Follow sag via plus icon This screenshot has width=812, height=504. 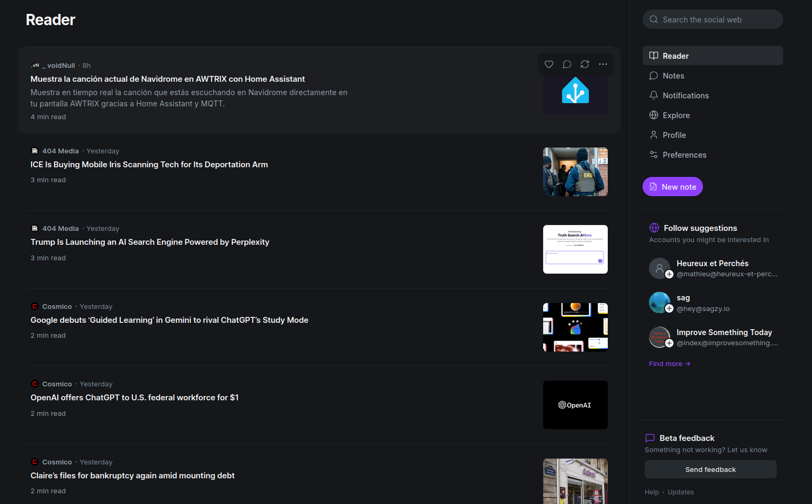[x=669, y=308]
